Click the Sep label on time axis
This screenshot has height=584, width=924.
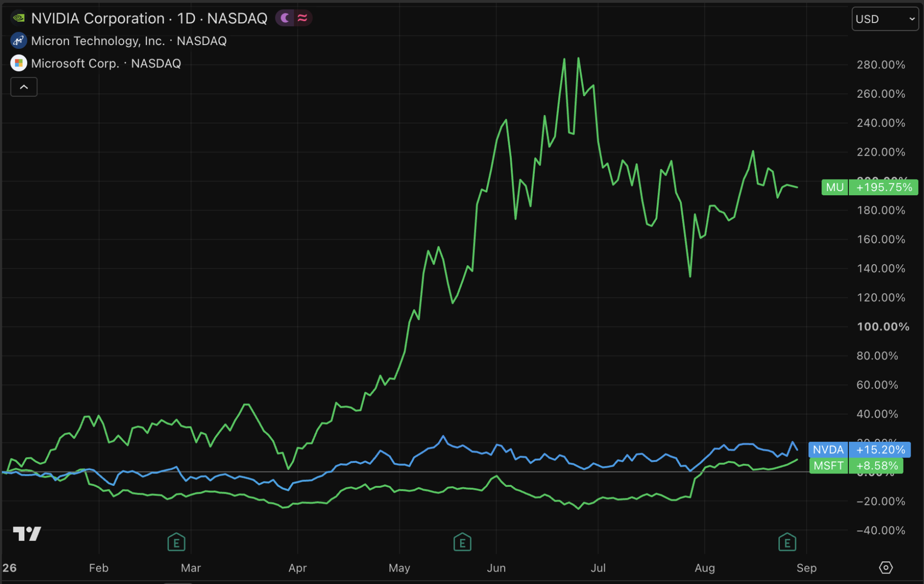click(x=807, y=568)
